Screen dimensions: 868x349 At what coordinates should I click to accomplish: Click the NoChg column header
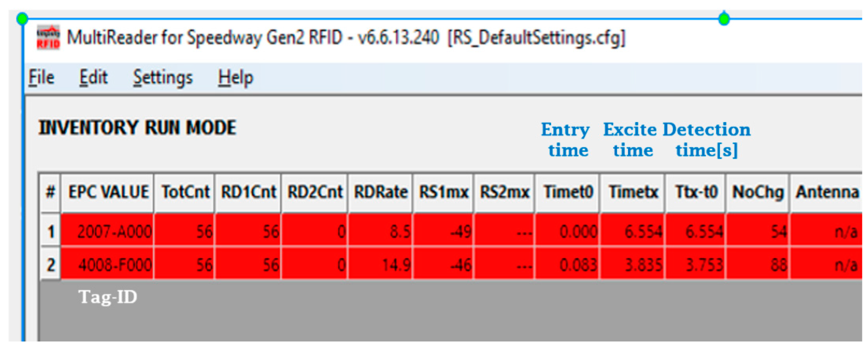point(758,192)
